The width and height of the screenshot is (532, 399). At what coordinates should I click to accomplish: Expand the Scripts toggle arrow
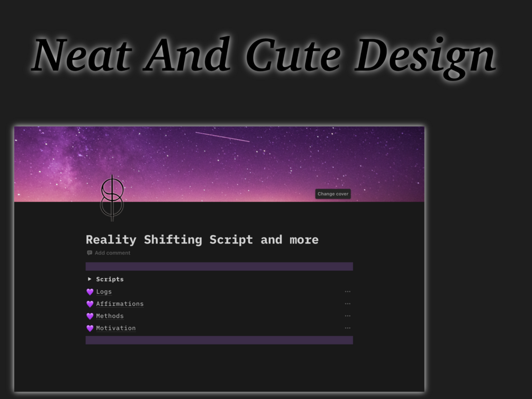point(89,279)
